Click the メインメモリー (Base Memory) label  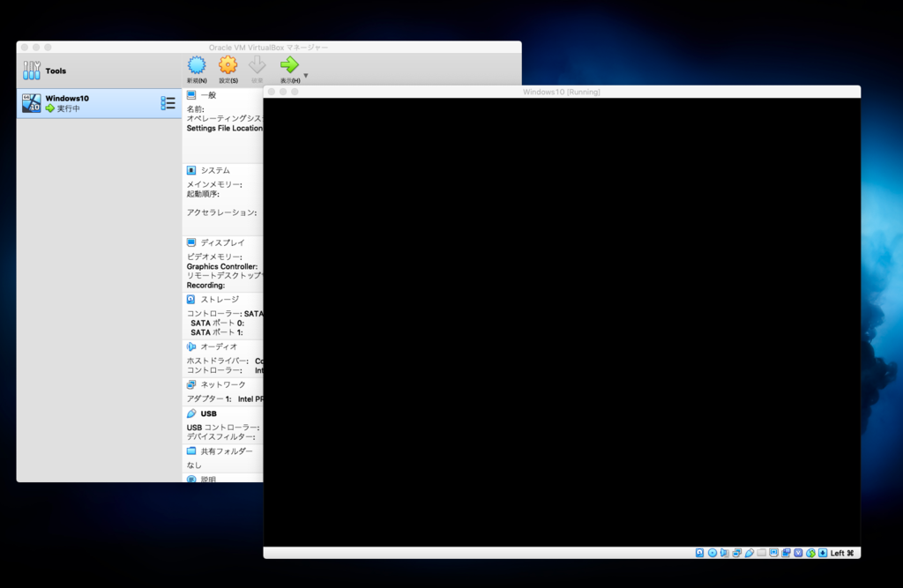pos(214,184)
